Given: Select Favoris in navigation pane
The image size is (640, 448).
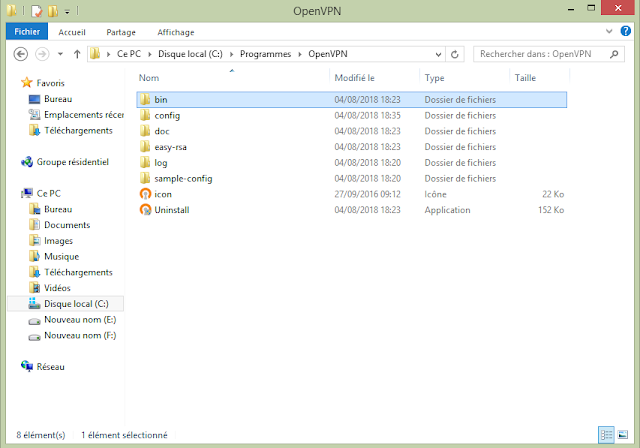Looking at the screenshot, I should tap(50, 83).
